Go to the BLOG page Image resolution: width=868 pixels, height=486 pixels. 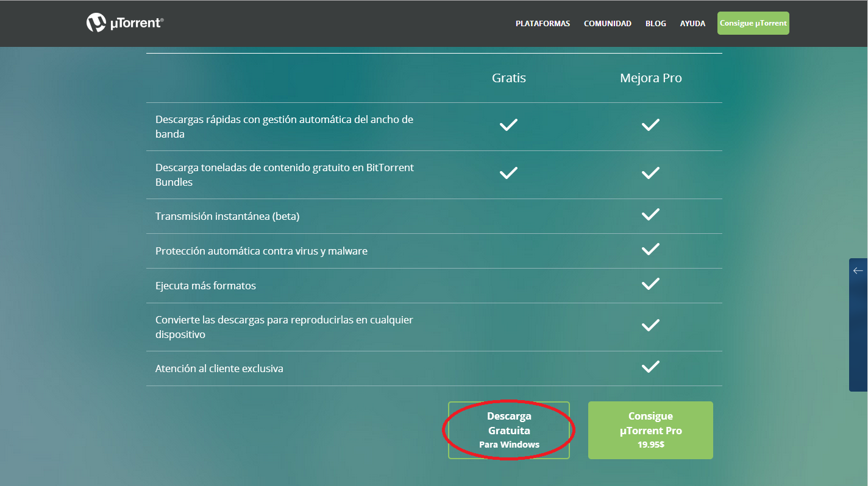tap(655, 24)
